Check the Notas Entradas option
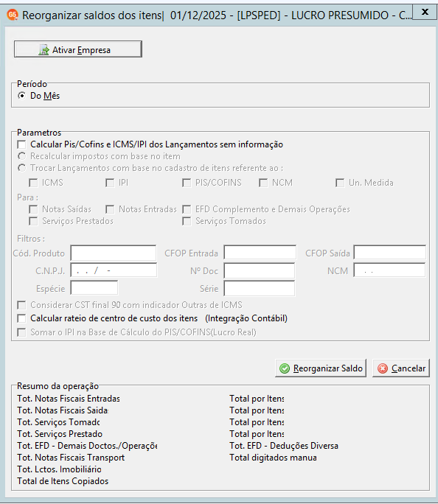The width and height of the screenshot is (438, 504). [x=110, y=209]
